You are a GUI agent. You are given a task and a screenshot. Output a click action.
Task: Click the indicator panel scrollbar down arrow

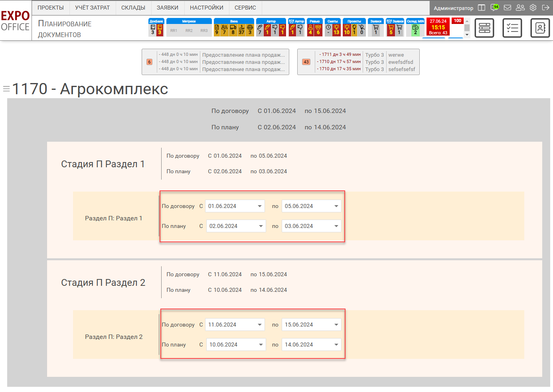pos(467,35)
